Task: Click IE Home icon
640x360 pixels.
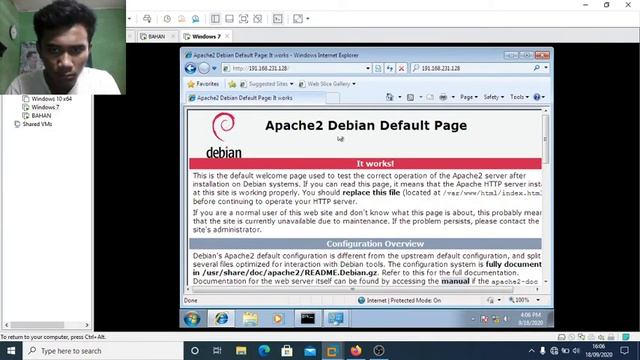Action: [x=390, y=97]
